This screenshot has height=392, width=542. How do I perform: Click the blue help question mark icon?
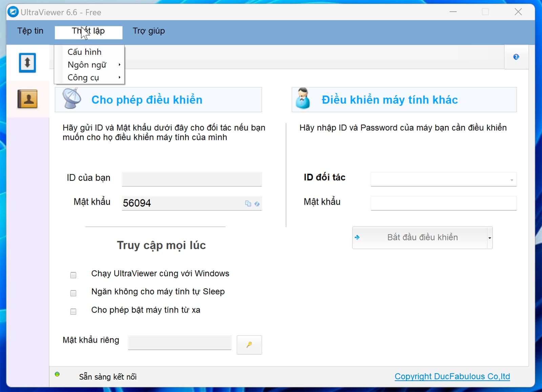[516, 57]
